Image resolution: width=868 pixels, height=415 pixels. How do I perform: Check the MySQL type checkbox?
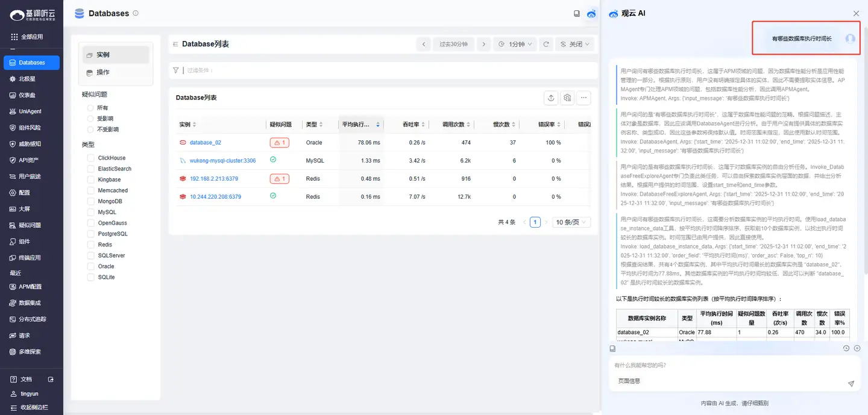(x=92, y=212)
